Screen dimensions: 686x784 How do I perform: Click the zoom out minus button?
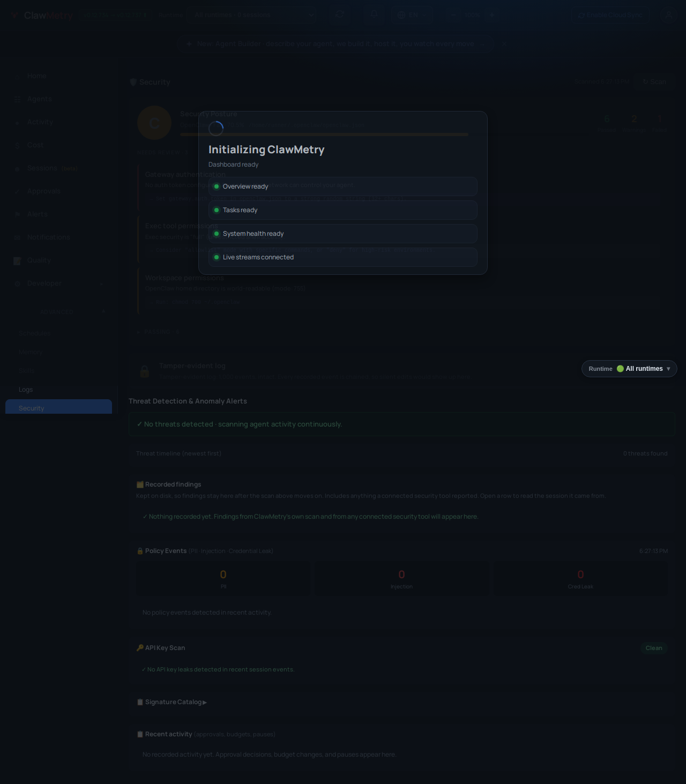(453, 15)
